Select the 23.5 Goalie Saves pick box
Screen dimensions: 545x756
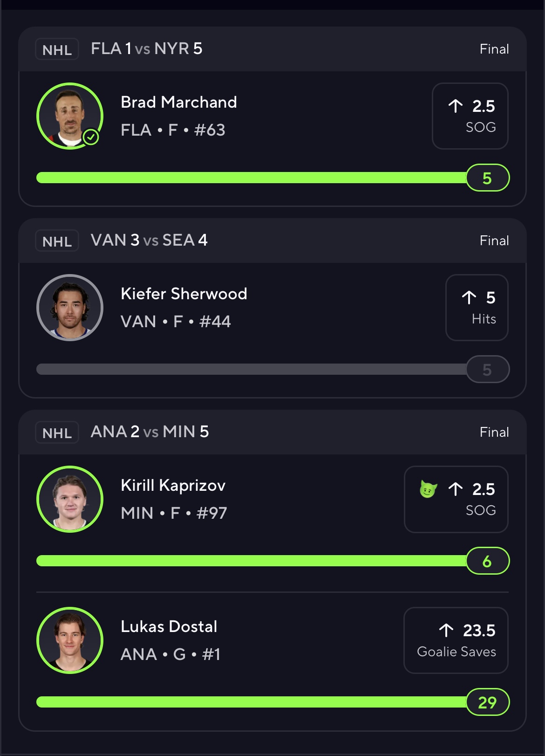(x=456, y=640)
